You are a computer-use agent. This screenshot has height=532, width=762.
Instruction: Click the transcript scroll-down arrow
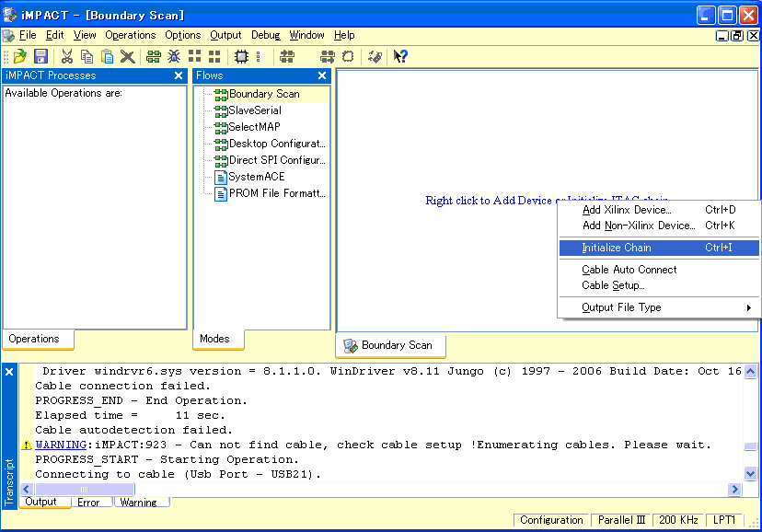point(750,473)
